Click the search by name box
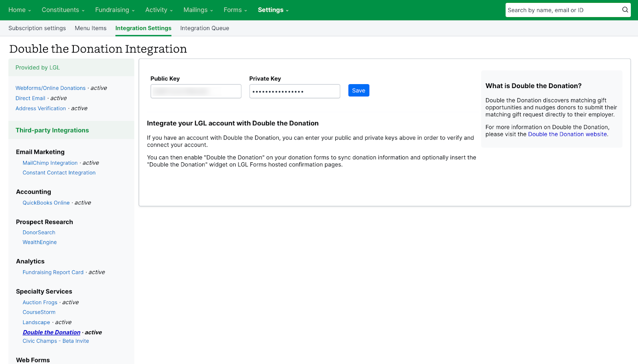Image resolution: width=638 pixels, height=364 pixels. tap(562, 10)
